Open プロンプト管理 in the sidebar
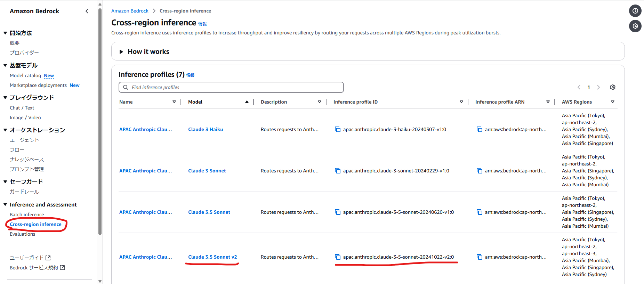 click(27, 169)
